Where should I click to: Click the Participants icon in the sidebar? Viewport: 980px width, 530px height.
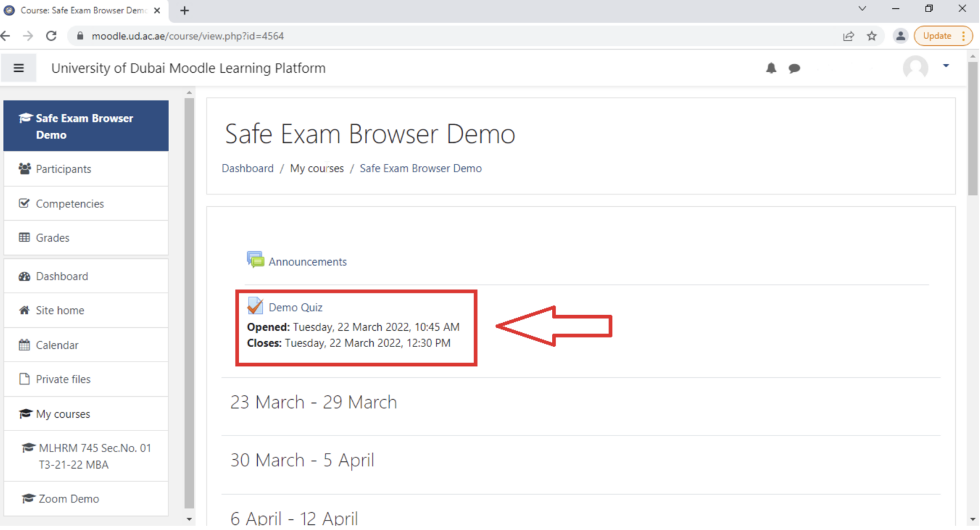24,168
